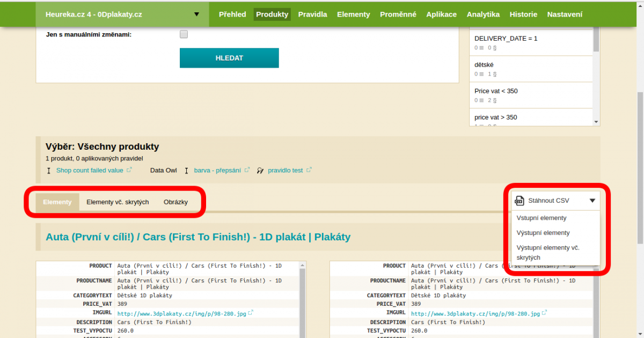Open external link icon beside pravidlo test
Screen dimensions: 644x338
pyautogui.click(x=309, y=170)
